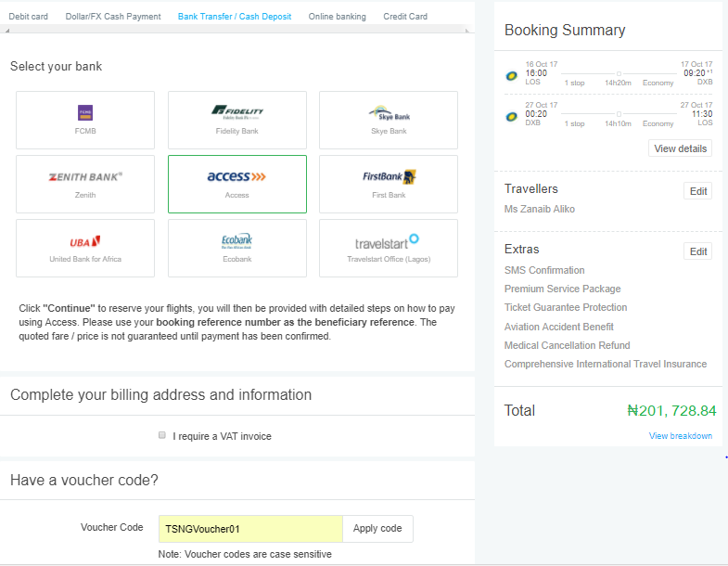Switch to the Debit card tab
The height and width of the screenshot is (566, 728).
coord(29,17)
